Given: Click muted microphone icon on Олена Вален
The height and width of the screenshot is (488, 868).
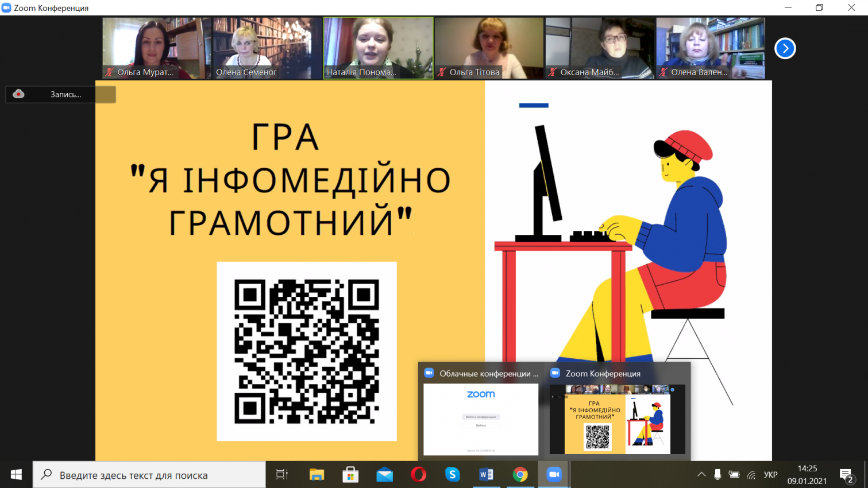Looking at the screenshot, I should point(663,72).
